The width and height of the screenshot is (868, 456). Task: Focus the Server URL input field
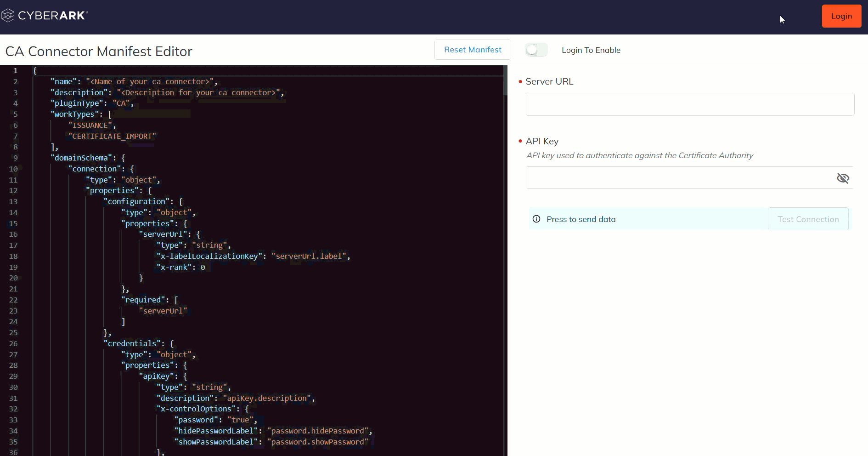click(x=690, y=104)
